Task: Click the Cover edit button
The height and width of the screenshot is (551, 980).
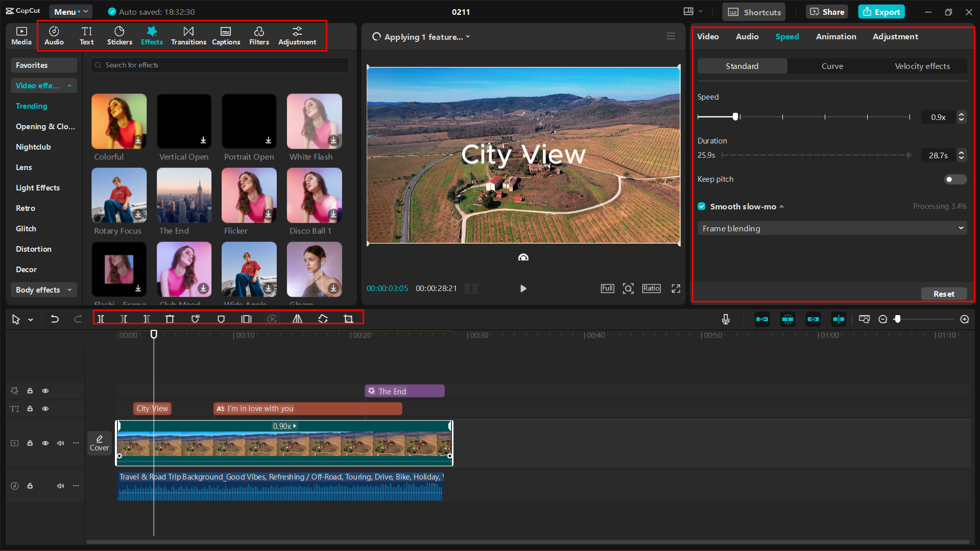Action: pos(100,443)
